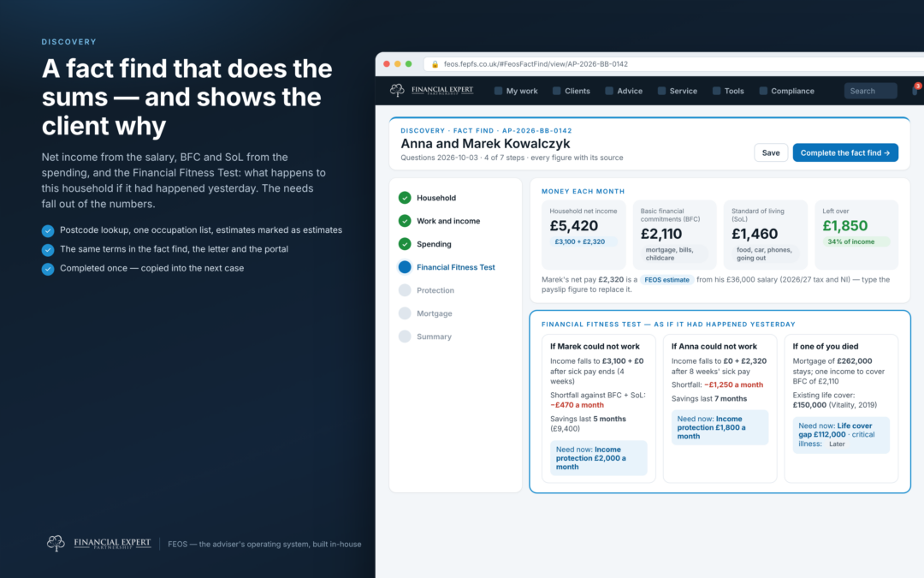The image size is (924, 578).
Task: Click the blue dot for Financial Fitness Test
Action: click(x=404, y=267)
